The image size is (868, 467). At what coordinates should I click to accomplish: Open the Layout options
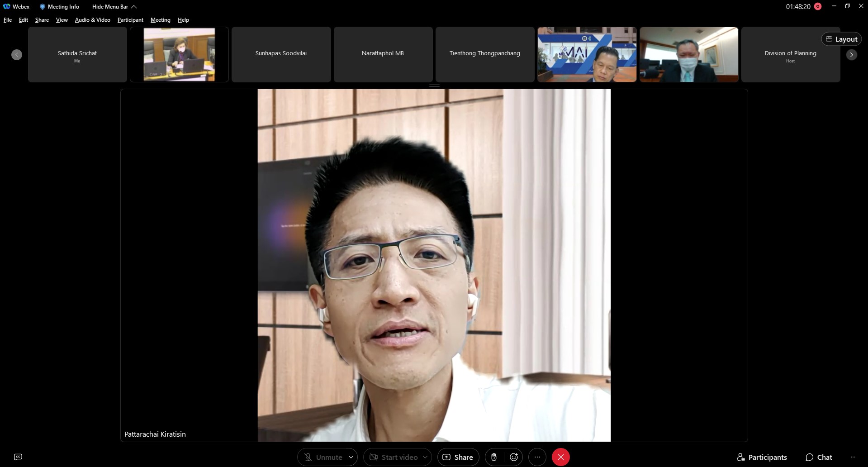coord(841,39)
